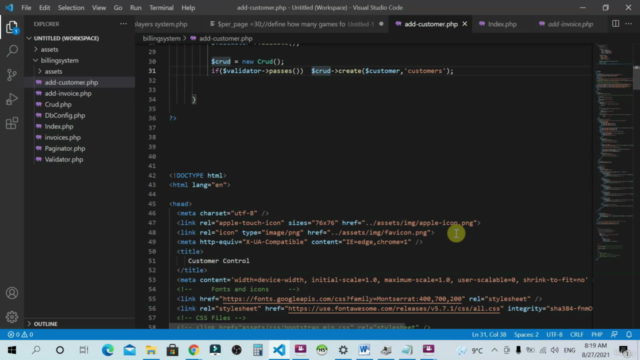
Task: Open editor more actions ellipsis
Action: (629, 24)
